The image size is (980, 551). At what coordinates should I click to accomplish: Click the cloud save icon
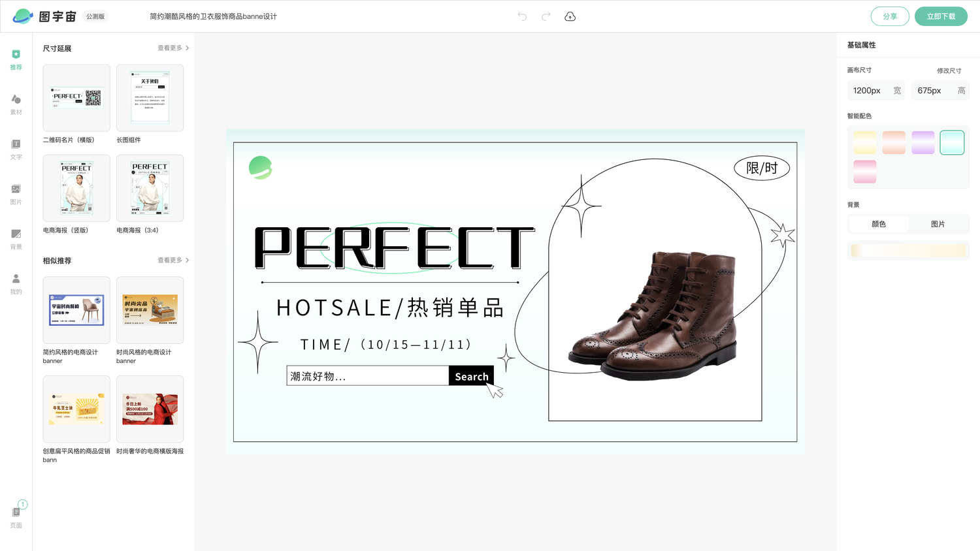coord(570,16)
